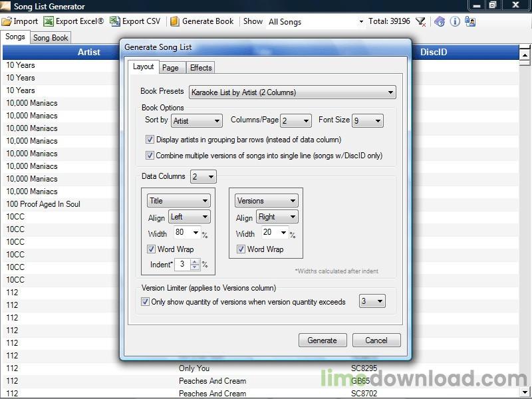Click the blue info icon

(x=455, y=21)
